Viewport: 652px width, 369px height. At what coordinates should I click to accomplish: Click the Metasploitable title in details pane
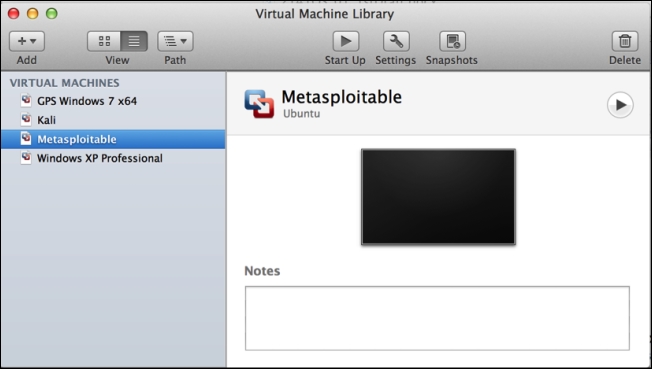pyautogui.click(x=341, y=97)
